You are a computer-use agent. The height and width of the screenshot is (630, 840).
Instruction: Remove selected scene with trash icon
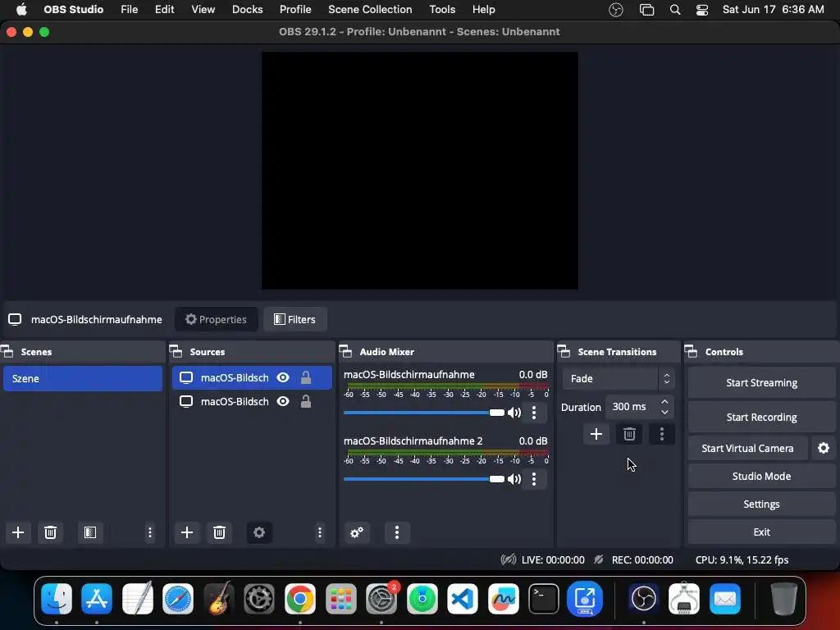click(x=50, y=532)
